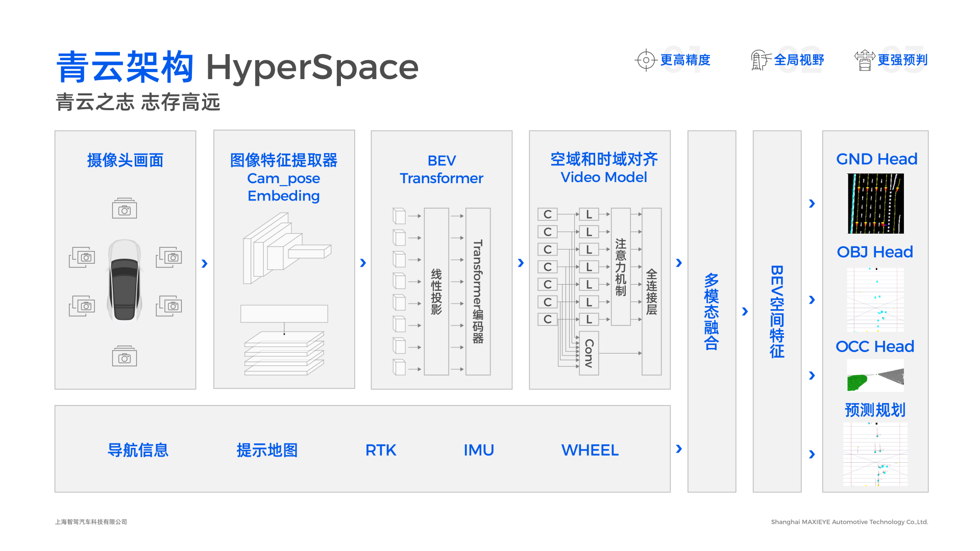Click the 全局视野 feature label

pyautogui.click(x=799, y=60)
